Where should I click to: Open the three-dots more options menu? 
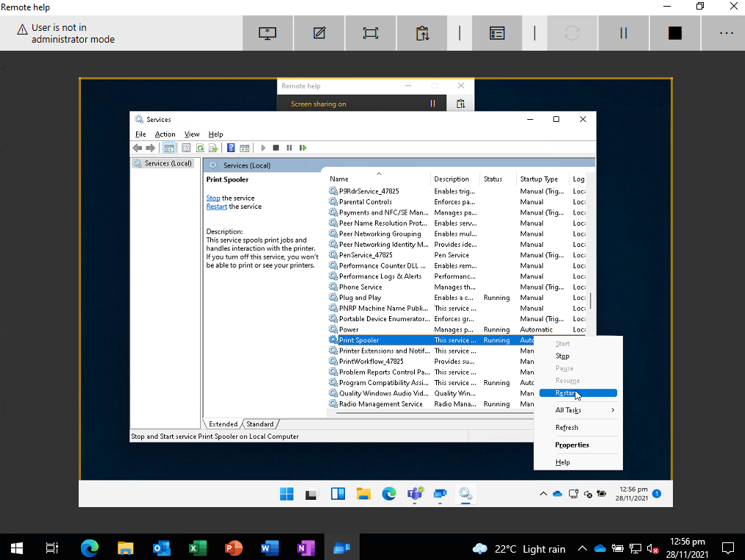coord(726,33)
